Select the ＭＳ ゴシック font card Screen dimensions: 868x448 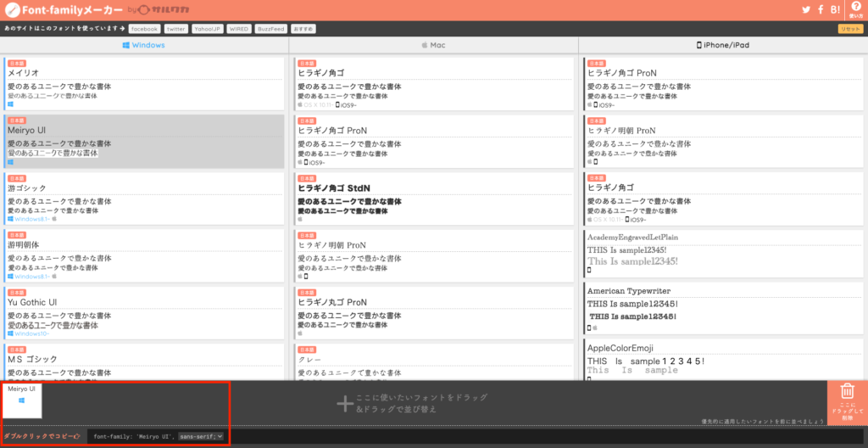point(144,362)
